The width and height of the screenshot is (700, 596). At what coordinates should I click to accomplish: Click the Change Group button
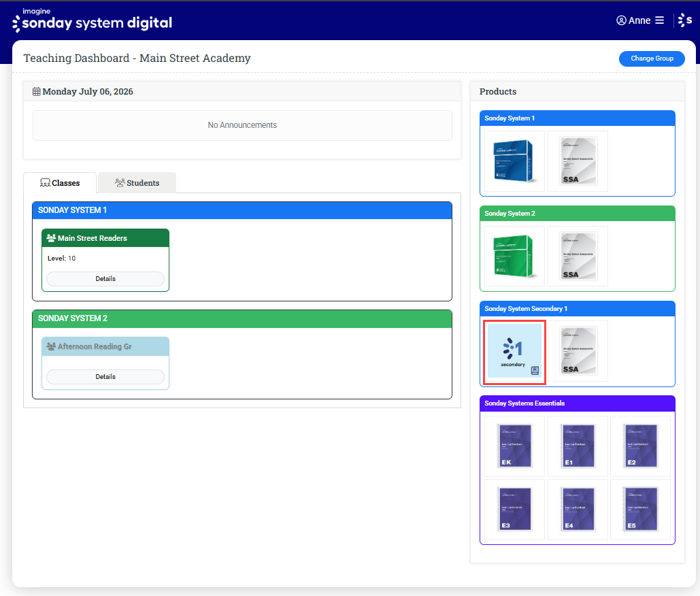tap(652, 59)
